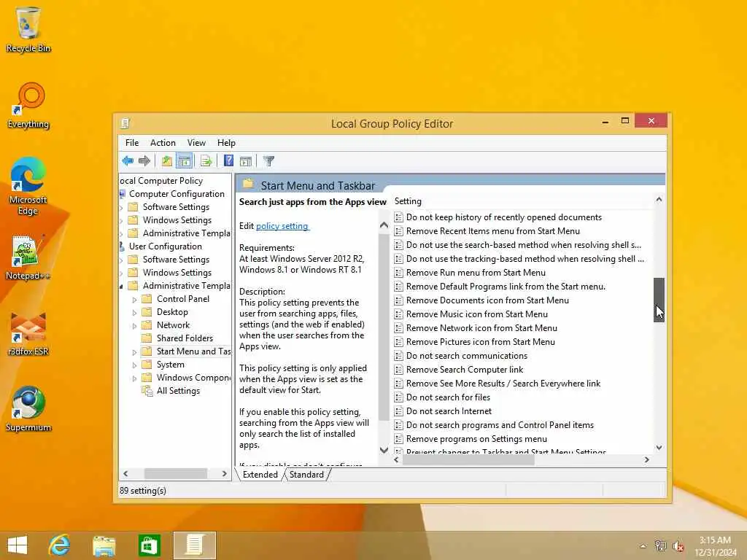Click the settings list vertical scrollbar thumb
The width and height of the screenshot is (747, 560).
point(659,300)
